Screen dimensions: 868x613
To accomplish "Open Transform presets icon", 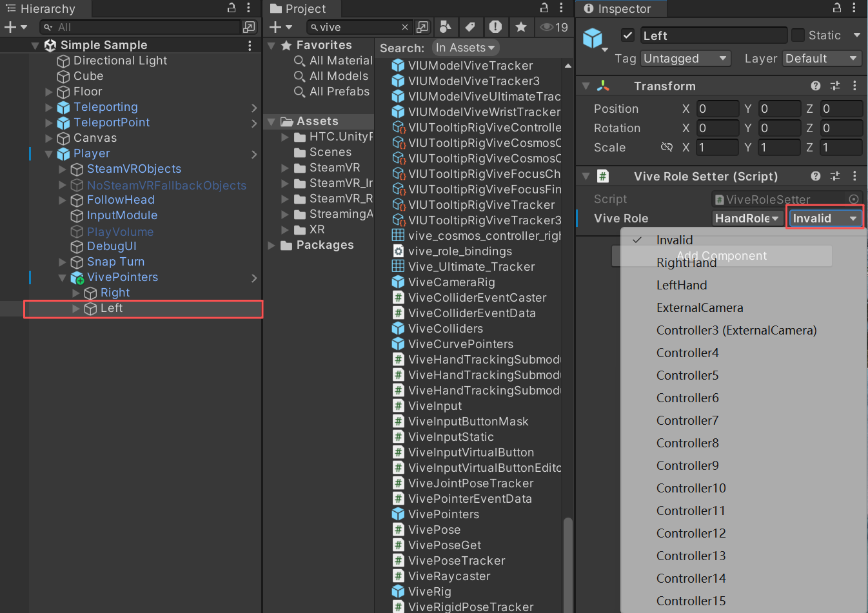I will [x=835, y=86].
